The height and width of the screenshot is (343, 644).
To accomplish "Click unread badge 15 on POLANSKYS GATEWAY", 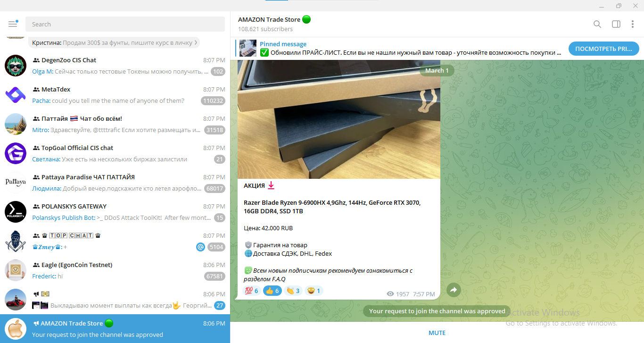I will [x=219, y=218].
